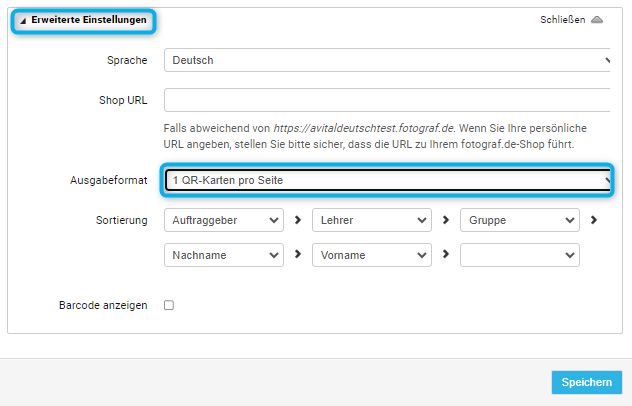This screenshot has width=632, height=406.
Task: Open the Gruppe sorting dropdown
Action: point(520,220)
